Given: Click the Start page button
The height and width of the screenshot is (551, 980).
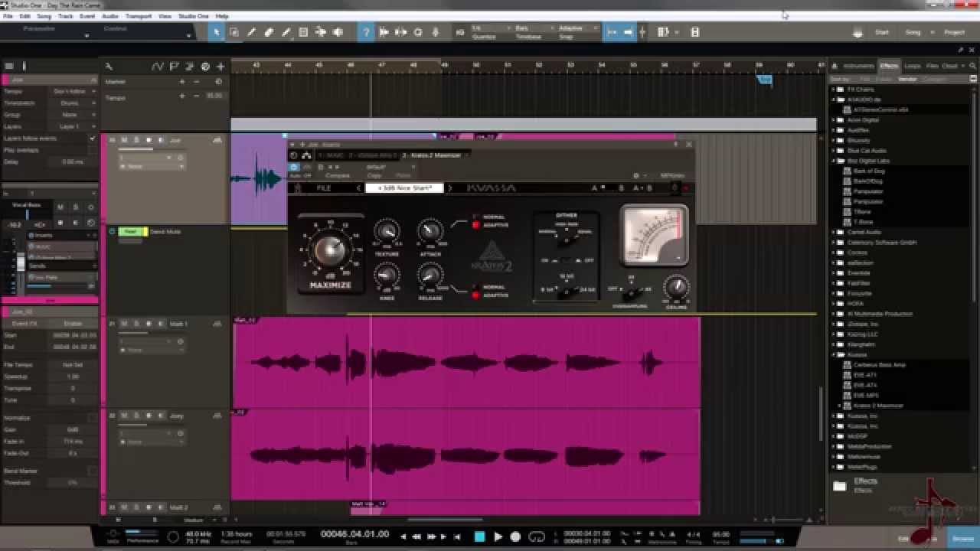Looking at the screenshot, I should 882,33.
